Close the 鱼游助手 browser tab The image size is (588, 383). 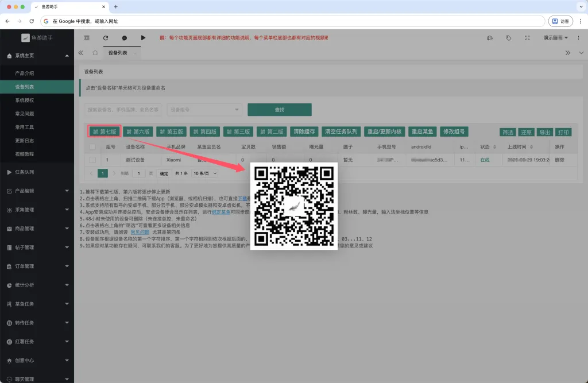[104, 7]
